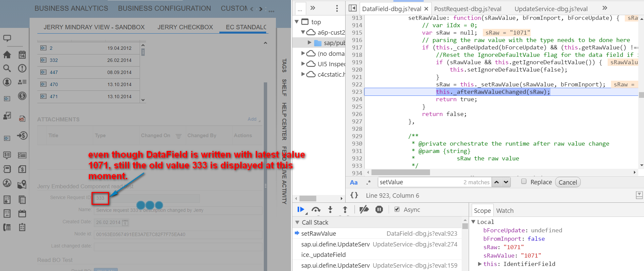Expand the c4cstatic node

point(303,74)
